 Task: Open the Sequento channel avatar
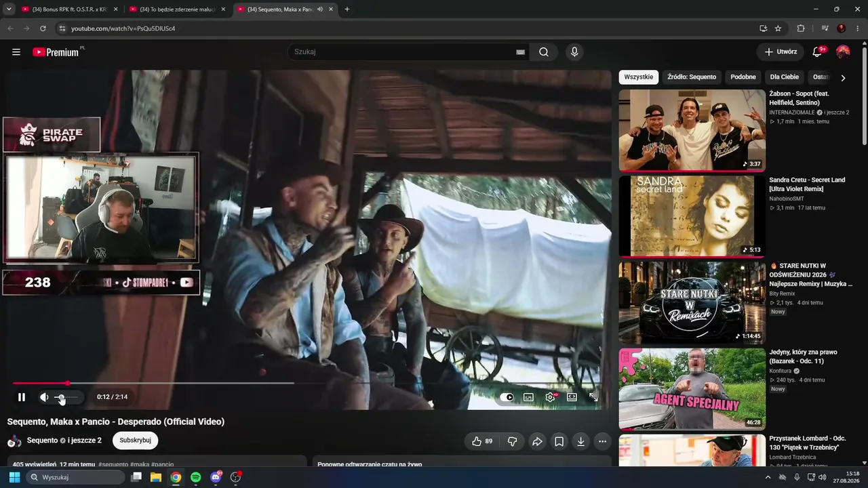14,441
